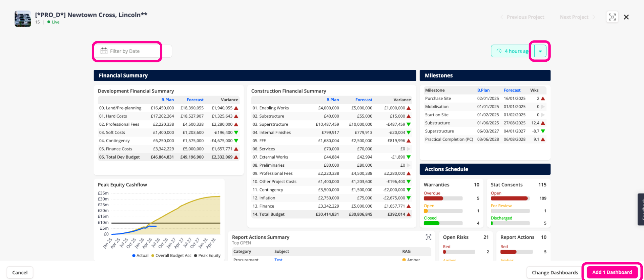The width and height of the screenshot is (644, 280).
Task: Toggle the Actual series in chart legend
Action: (140, 256)
